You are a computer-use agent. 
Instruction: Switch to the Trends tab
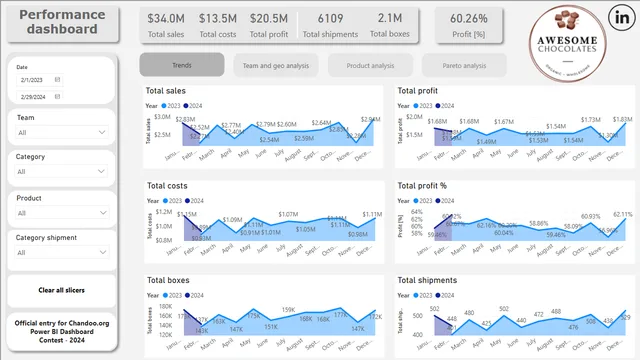click(182, 65)
